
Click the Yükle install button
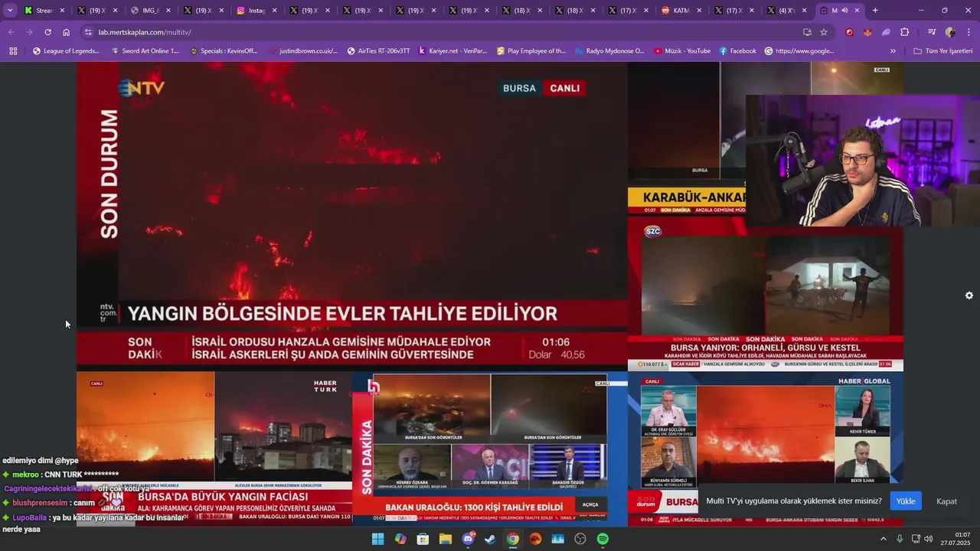click(906, 501)
